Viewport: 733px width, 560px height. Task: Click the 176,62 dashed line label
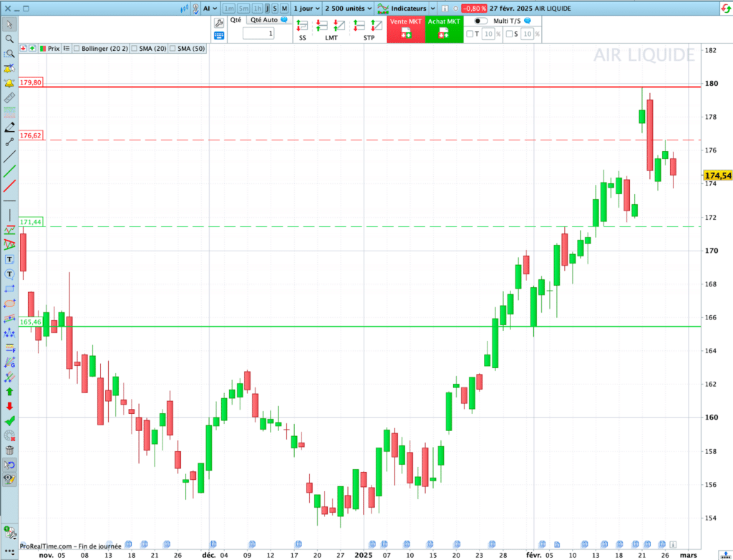31,135
